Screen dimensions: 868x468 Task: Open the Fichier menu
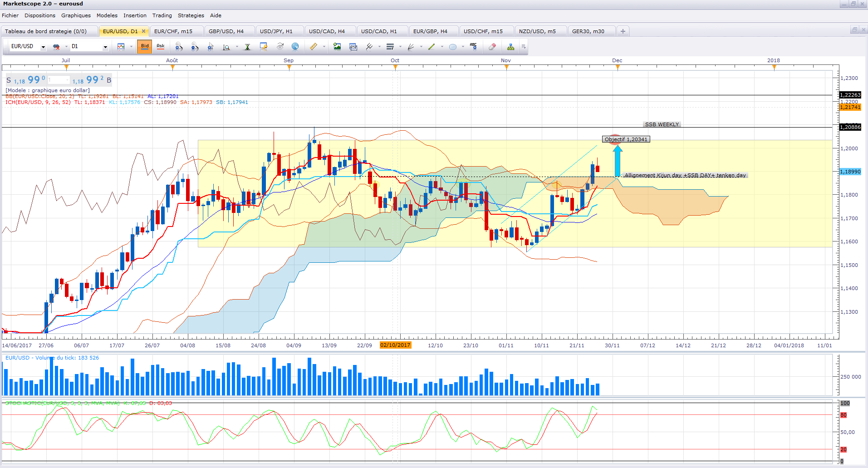[10, 15]
